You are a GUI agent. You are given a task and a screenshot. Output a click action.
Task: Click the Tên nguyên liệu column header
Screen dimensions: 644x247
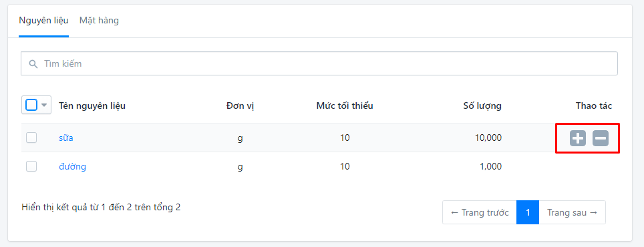pyautogui.click(x=92, y=106)
